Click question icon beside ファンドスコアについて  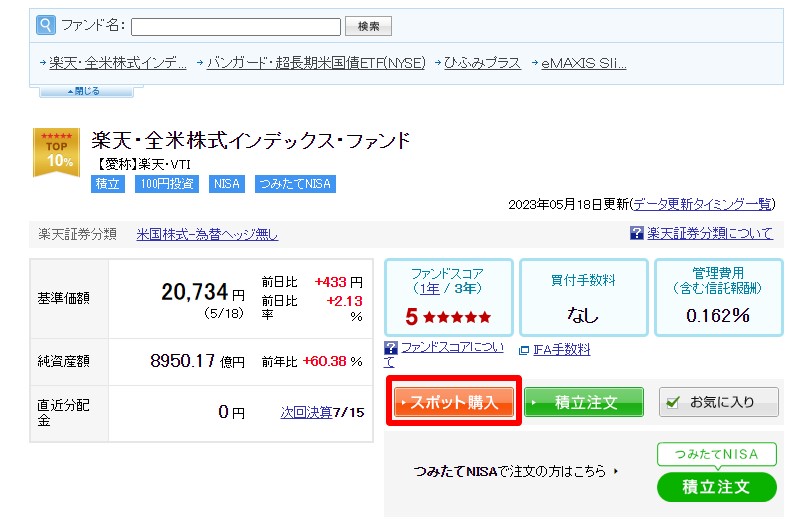coord(391,348)
